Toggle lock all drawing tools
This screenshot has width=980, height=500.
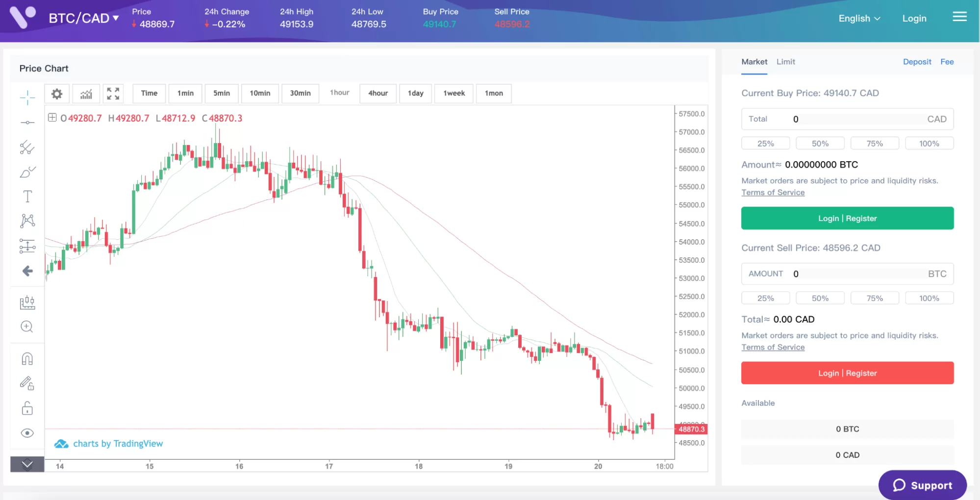(x=27, y=408)
